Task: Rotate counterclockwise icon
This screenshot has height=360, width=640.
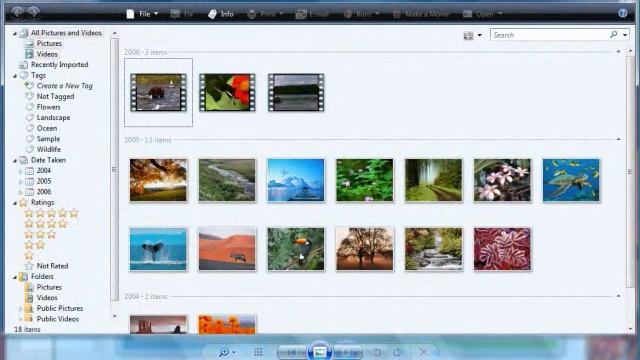Action: (x=377, y=352)
